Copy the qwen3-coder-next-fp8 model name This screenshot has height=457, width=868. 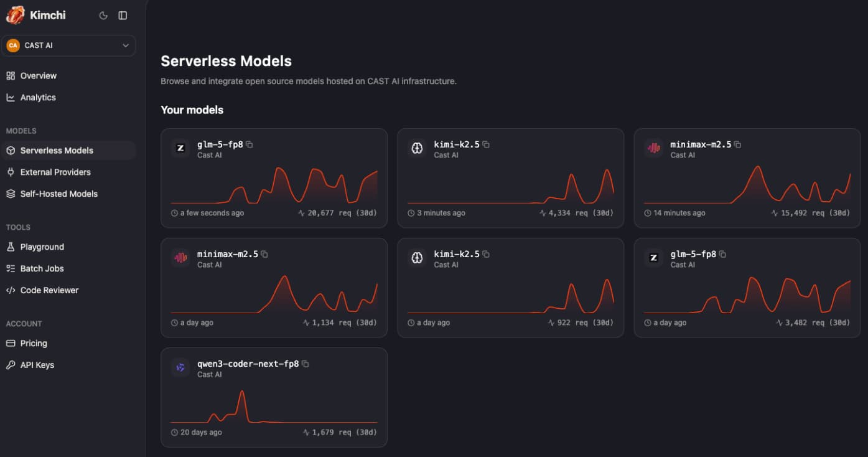[x=306, y=364]
